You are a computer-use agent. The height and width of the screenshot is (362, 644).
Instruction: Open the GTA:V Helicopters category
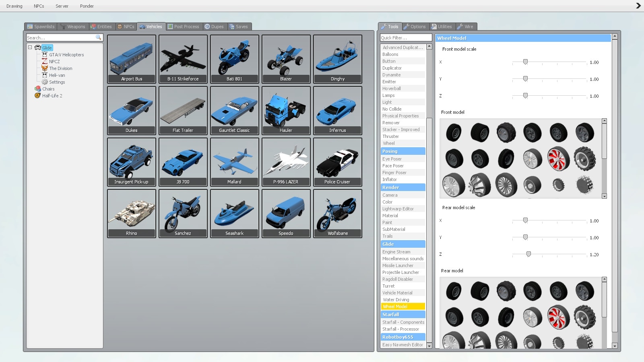[x=66, y=55]
